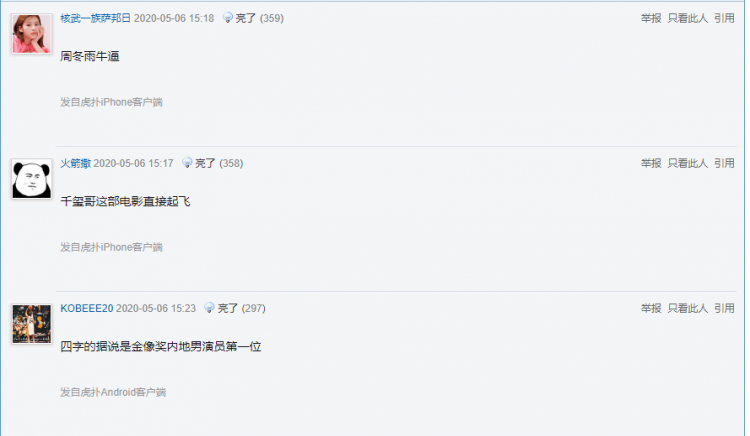
Task: Filter to only 火箭徽's posts with 只看此人
Action: click(x=688, y=163)
